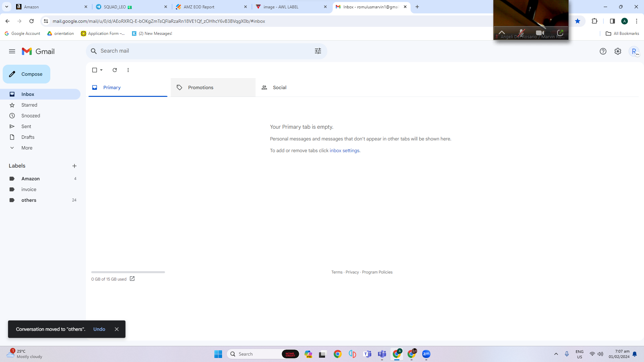644x362 pixels.
Task: Open the Terms link
Action: click(337, 272)
